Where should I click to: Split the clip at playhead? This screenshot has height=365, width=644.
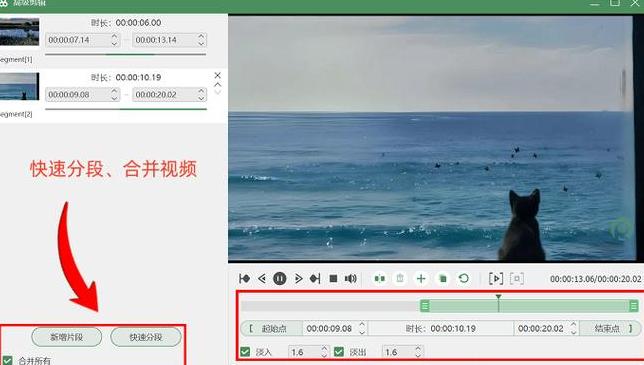pyautogui.click(x=380, y=279)
